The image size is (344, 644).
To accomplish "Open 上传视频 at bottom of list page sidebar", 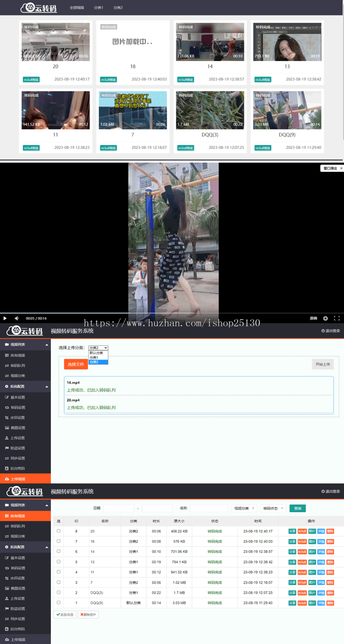I will pos(25,639).
